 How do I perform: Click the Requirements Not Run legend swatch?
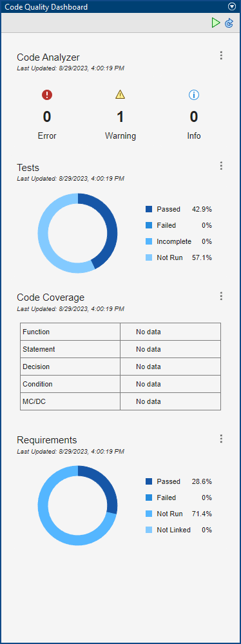tap(149, 514)
